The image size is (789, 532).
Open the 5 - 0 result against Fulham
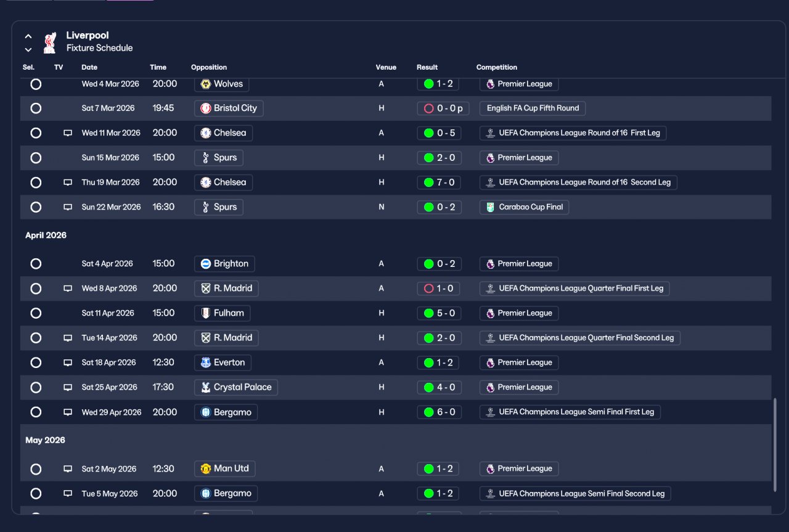[439, 313]
